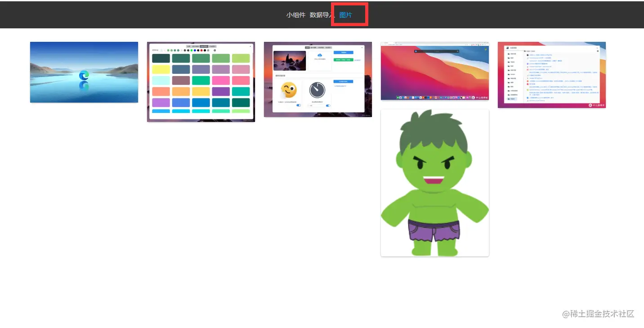Open the macOS Big Sur desktop screenshot
The width and height of the screenshot is (644, 328).
pyautogui.click(x=435, y=71)
